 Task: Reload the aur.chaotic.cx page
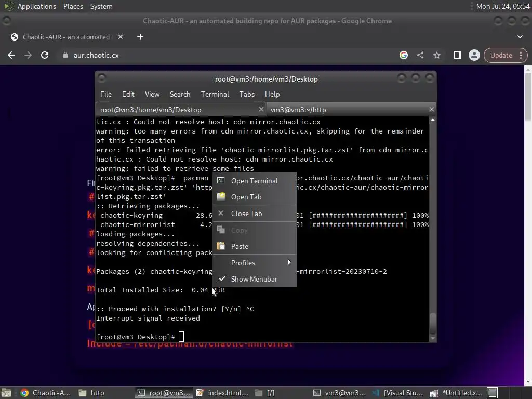pos(45,55)
